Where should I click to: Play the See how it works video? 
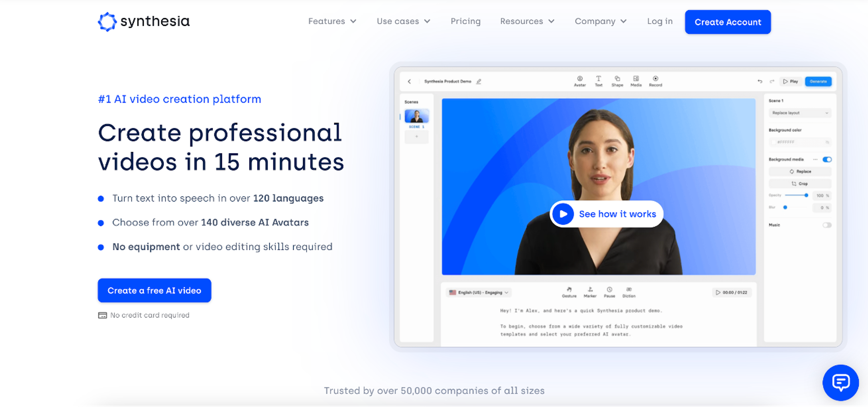563,214
